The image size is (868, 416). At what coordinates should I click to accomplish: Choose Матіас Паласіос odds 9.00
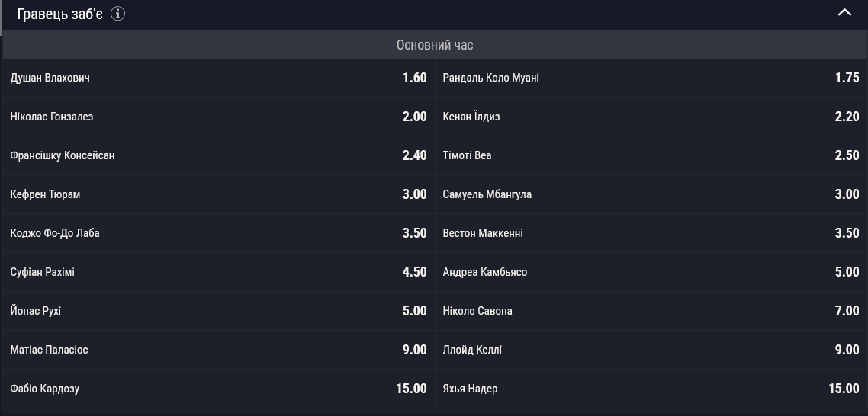(219, 350)
